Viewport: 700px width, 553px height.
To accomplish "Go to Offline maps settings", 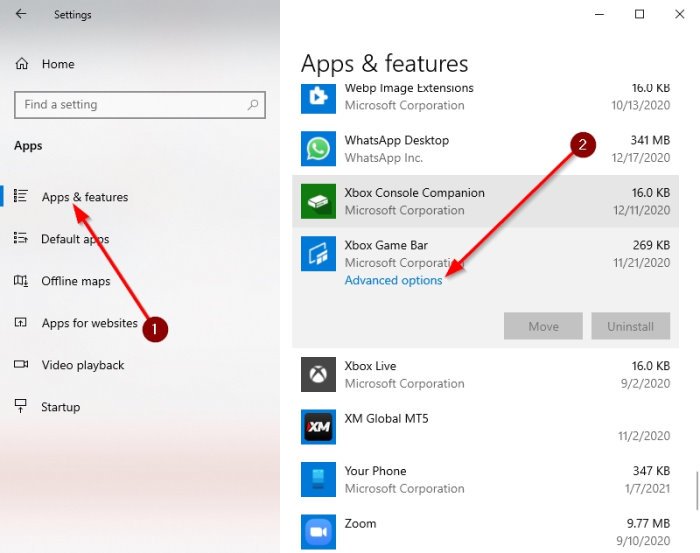I will point(76,281).
